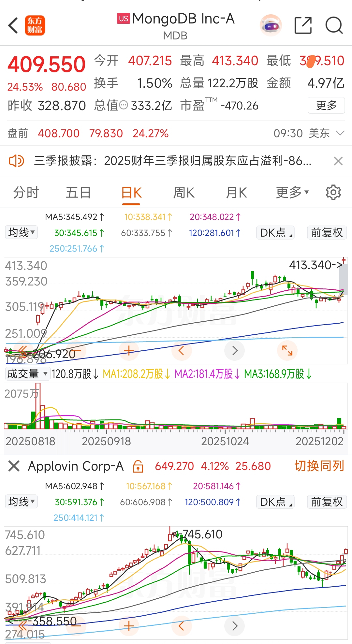Tap the 250:251.766 moving average label

[x=77, y=249]
